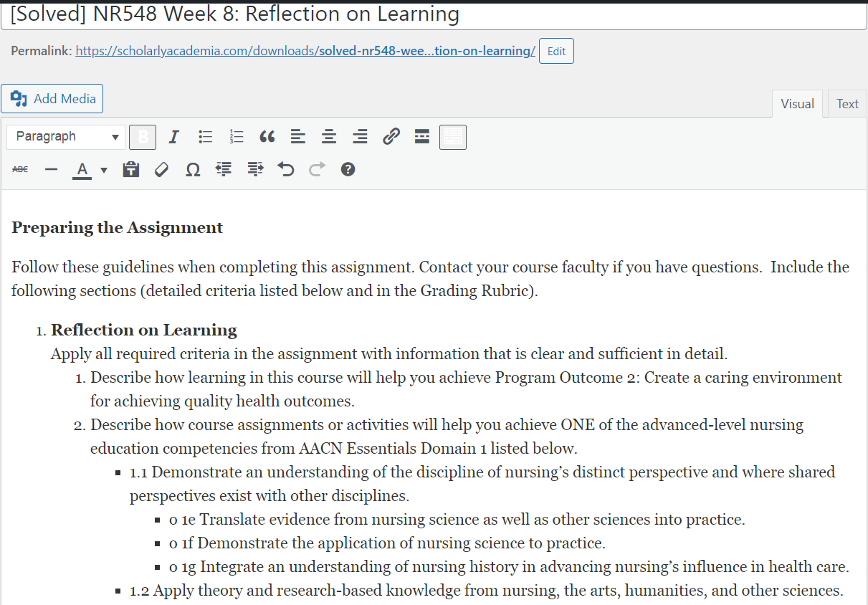Redo the last undone edit
This screenshot has width=868, height=605.
[317, 170]
